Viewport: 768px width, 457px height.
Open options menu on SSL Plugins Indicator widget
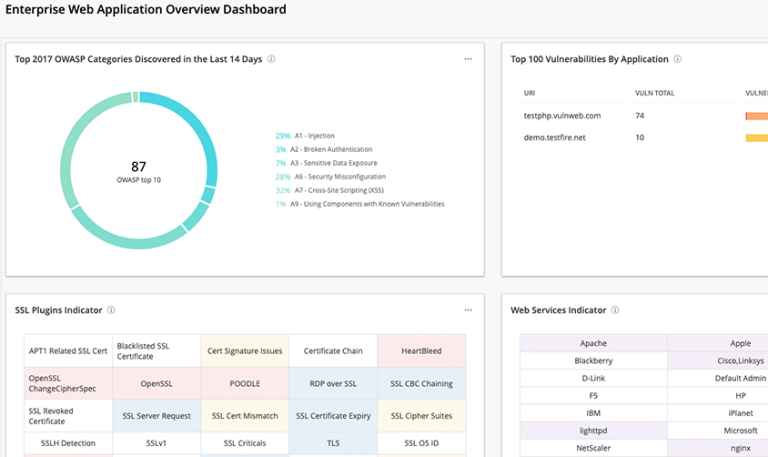click(468, 310)
